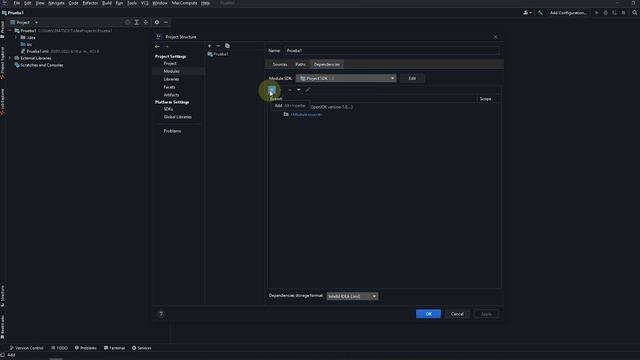Open the Project view selector dropdown

pyautogui.click(x=24, y=22)
